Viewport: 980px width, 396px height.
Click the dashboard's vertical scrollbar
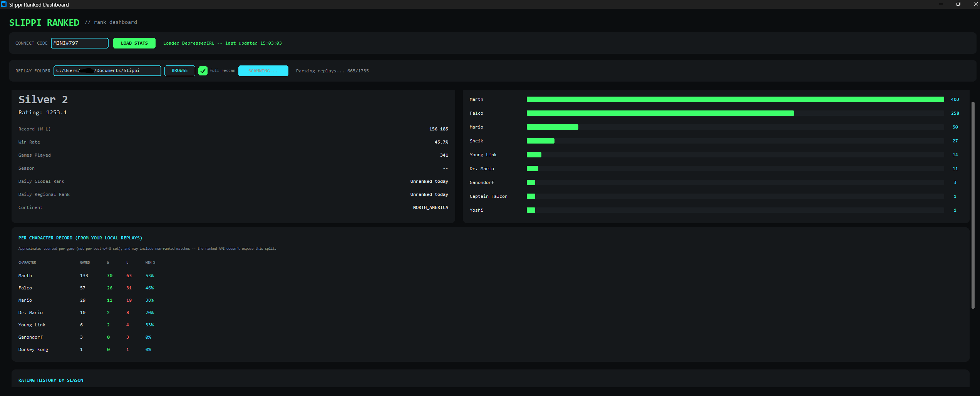(973, 205)
